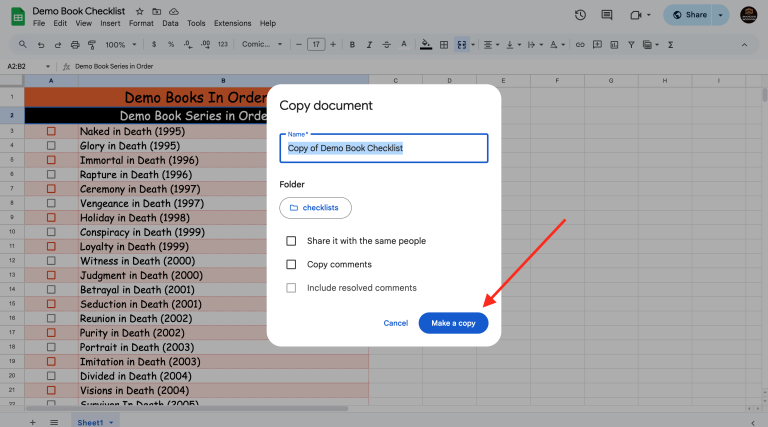Click the document Name input field
The width and height of the screenshot is (768, 427).
tap(384, 148)
